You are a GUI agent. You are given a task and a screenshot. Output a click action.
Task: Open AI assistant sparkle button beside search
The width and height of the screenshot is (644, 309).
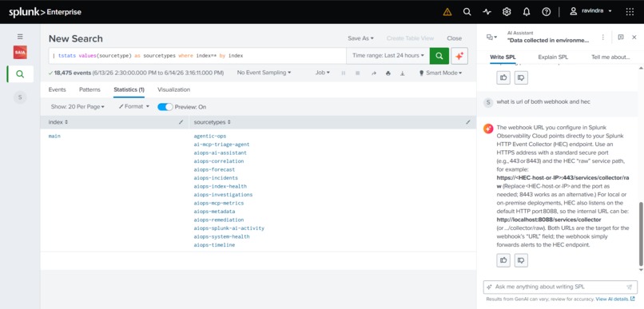click(x=459, y=56)
